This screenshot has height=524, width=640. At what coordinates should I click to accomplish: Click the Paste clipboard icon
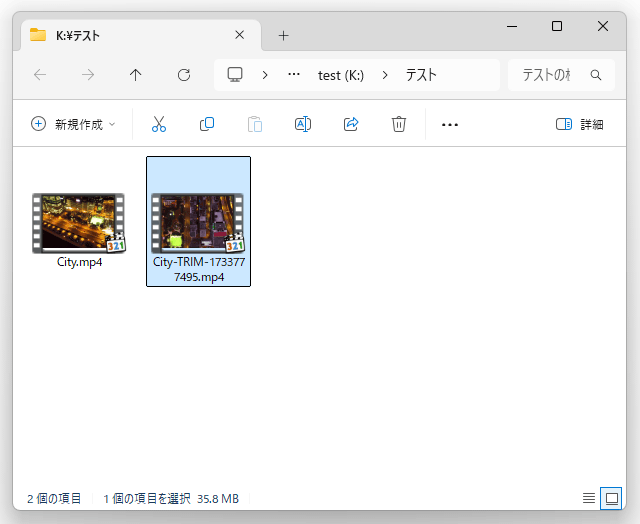click(255, 124)
